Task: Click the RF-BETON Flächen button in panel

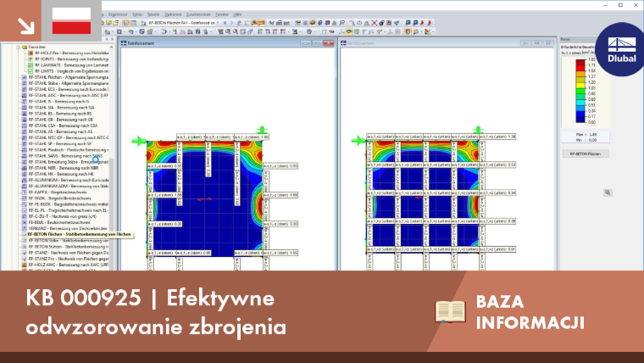Action: (586, 154)
